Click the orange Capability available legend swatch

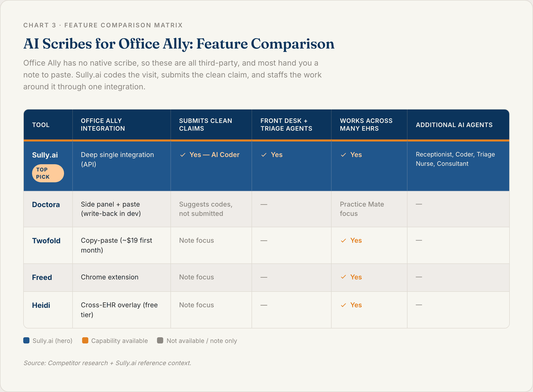pos(85,340)
